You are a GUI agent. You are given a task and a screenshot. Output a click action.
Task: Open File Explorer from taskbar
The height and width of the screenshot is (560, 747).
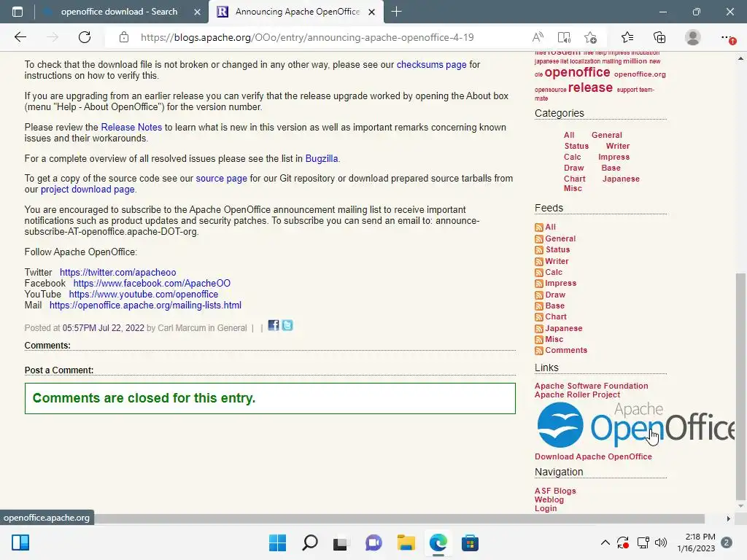(x=406, y=542)
